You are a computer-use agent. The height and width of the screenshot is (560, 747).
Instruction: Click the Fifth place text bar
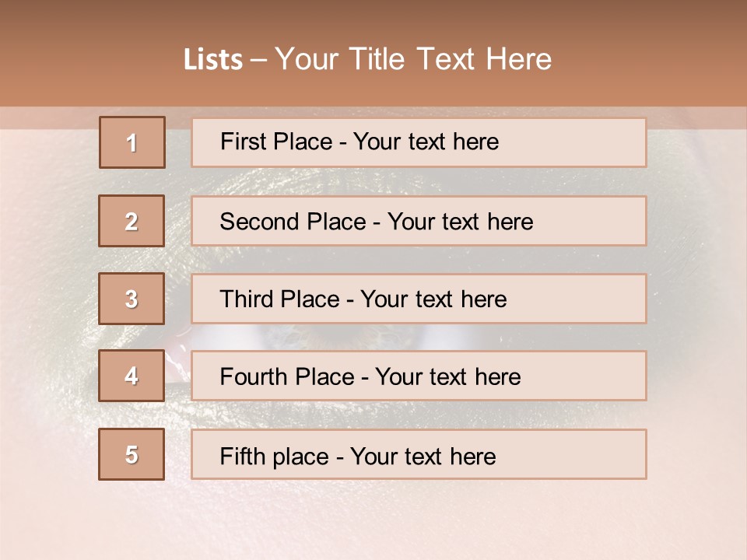coord(419,454)
